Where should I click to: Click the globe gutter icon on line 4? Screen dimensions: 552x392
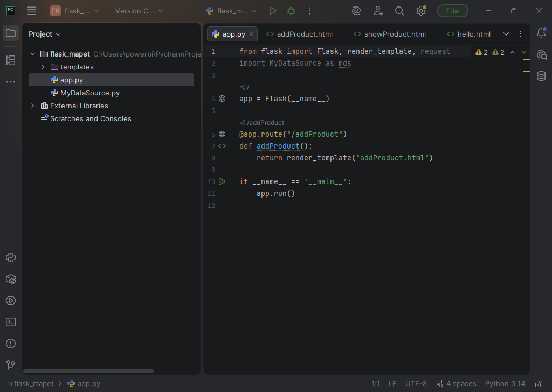pyautogui.click(x=222, y=99)
